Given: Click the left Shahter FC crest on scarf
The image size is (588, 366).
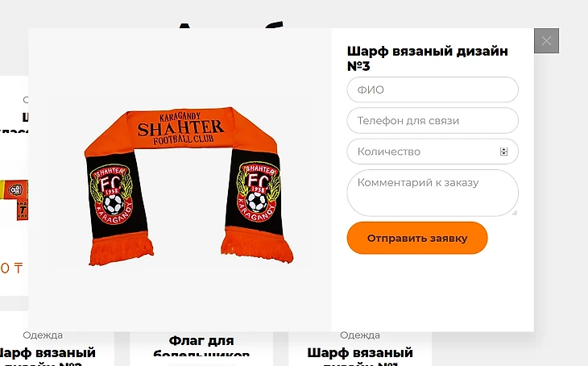Looking at the screenshot, I should [x=111, y=193].
